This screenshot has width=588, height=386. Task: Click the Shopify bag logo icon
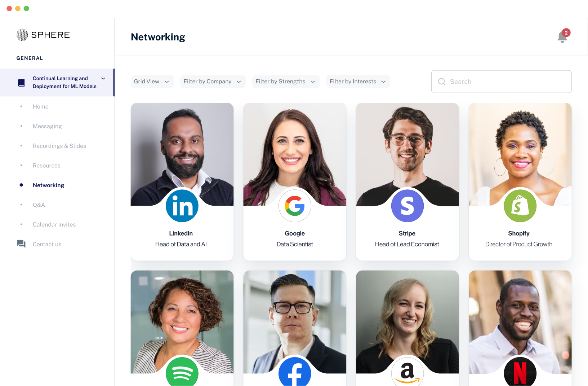tap(520, 206)
